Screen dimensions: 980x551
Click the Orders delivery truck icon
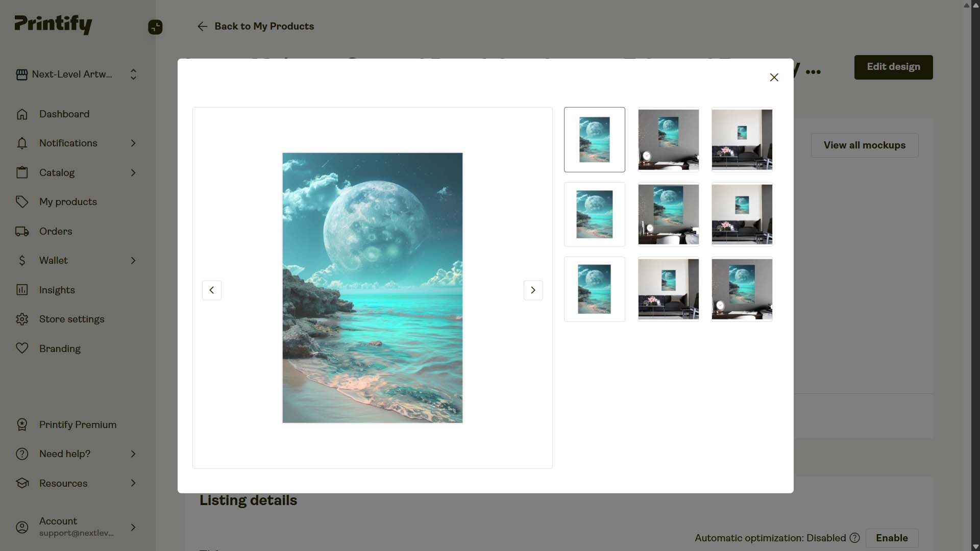coord(22,231)
